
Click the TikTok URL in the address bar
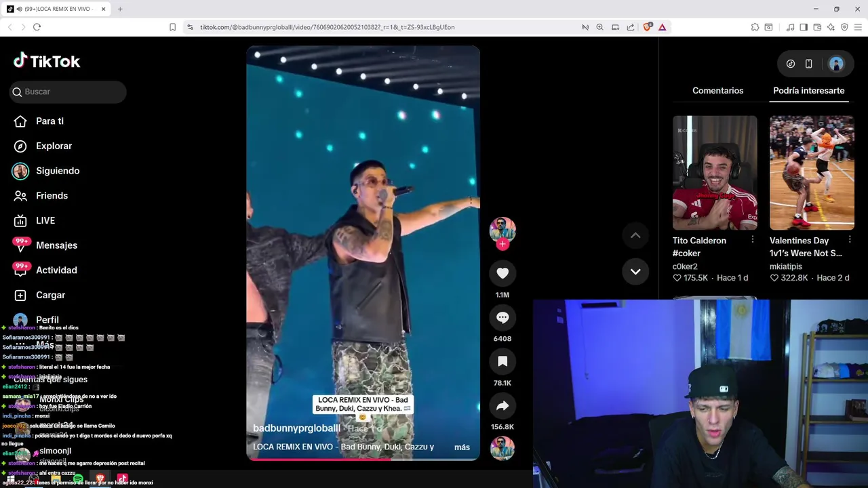(x=327, y=27)
